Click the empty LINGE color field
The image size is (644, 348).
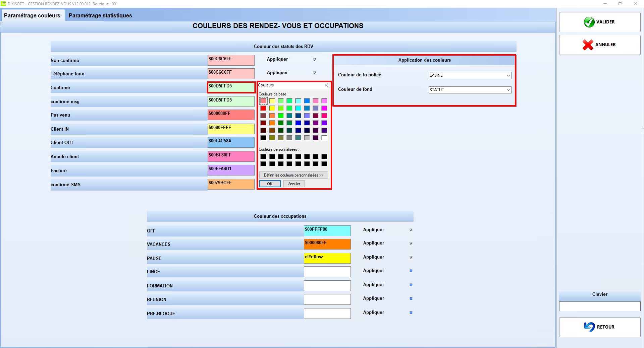[x=327, y=272]
